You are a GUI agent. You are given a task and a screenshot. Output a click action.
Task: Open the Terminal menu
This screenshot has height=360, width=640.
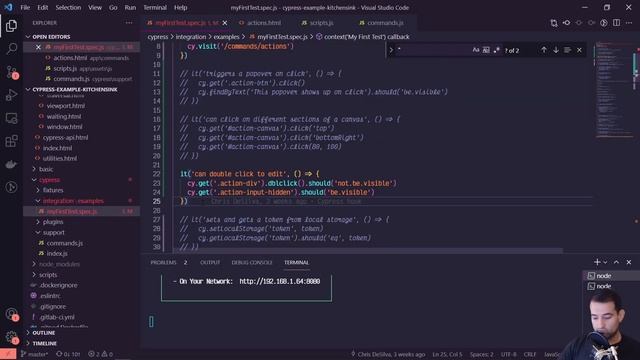[x=155, y=7]
